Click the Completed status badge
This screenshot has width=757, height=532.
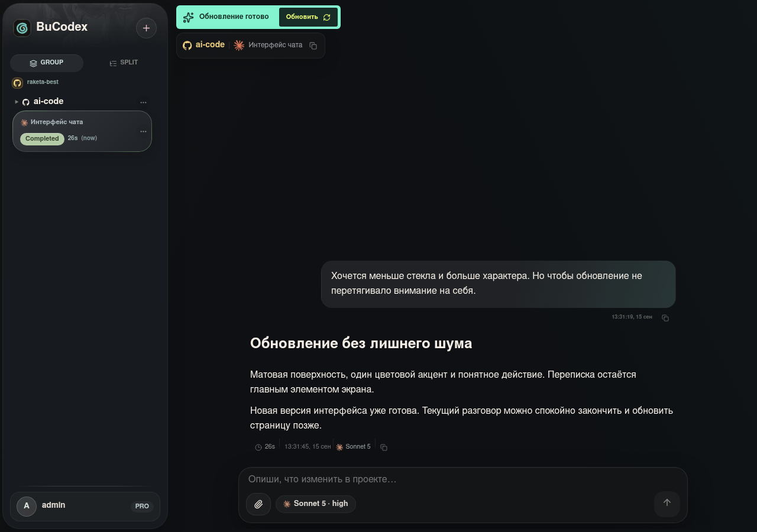click(42, 139)
